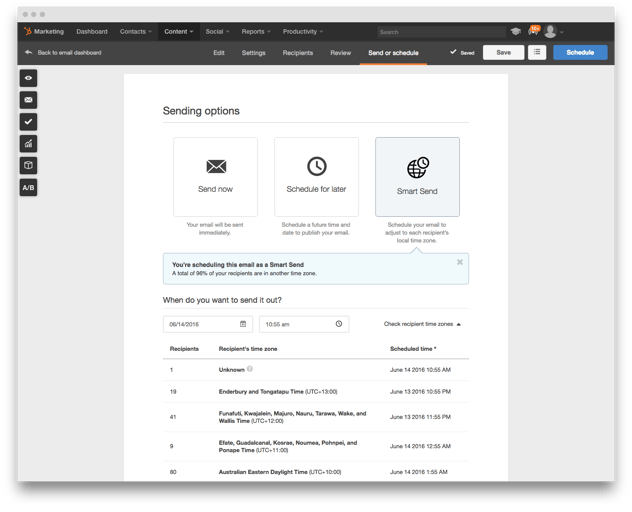Image resolution: width=632 pixels, height=512 pixels.
Task: Click the envelope icon in left sidebar
Action: [x=28, y=100]
